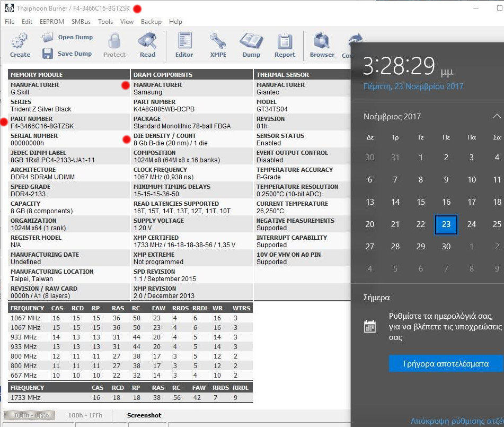Select day 29 in the calendar
Image resolution: width=504 pixels, height=427 pixels.
421,247
